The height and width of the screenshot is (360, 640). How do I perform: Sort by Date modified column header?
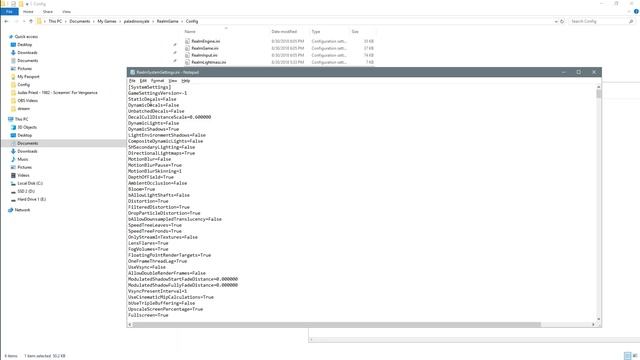[x=284, y=31]
